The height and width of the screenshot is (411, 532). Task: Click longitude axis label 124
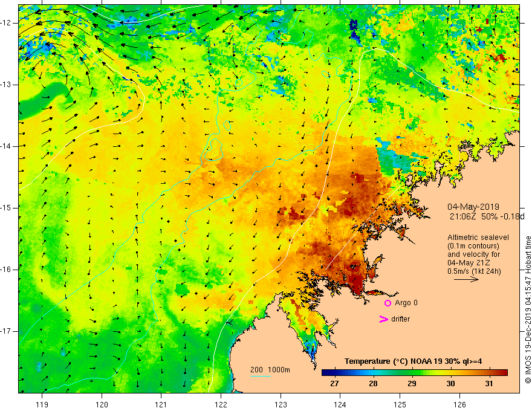tap(340, 404)
